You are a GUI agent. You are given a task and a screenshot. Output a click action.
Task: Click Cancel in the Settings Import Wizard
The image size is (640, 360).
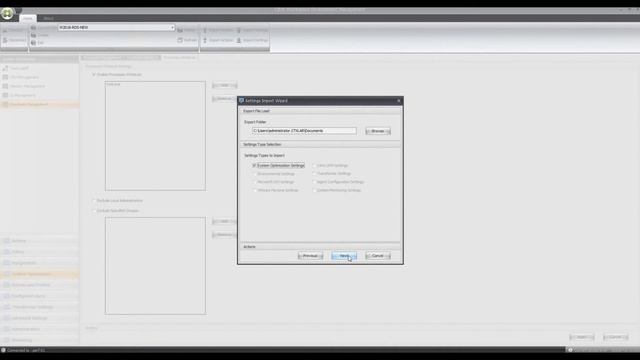coord(378,256)
